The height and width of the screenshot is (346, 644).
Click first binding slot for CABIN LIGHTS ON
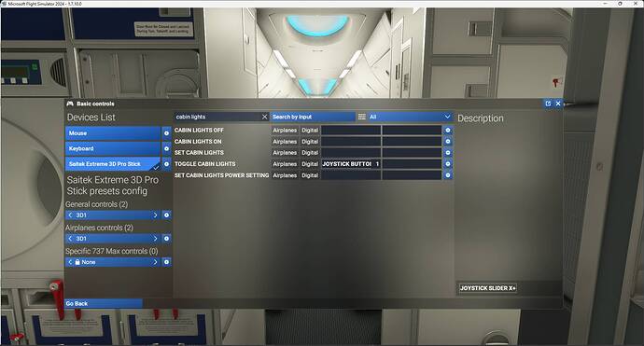click(351, 141)
